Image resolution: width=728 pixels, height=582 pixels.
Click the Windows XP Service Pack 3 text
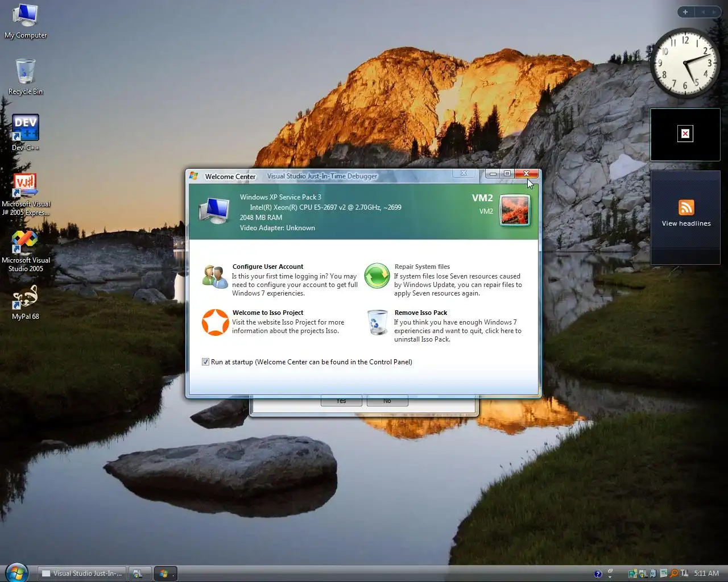[280, 197]
